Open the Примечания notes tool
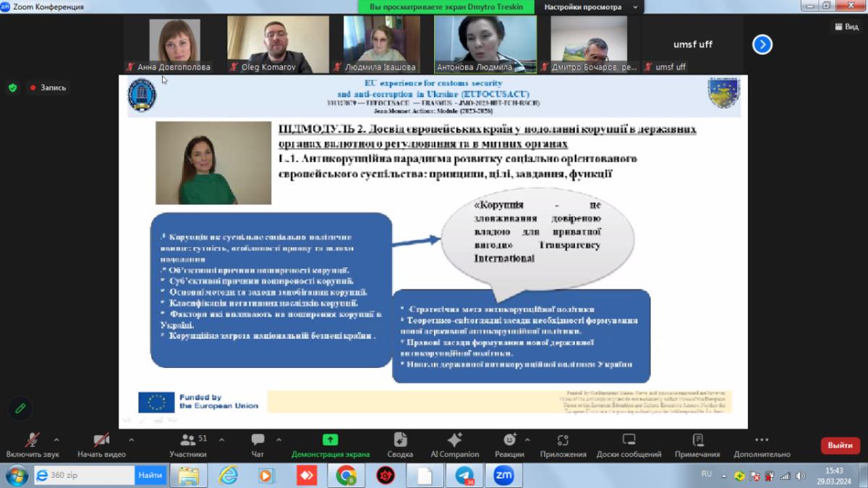Viewport: 868px width, 488px height. coord(697,444)
